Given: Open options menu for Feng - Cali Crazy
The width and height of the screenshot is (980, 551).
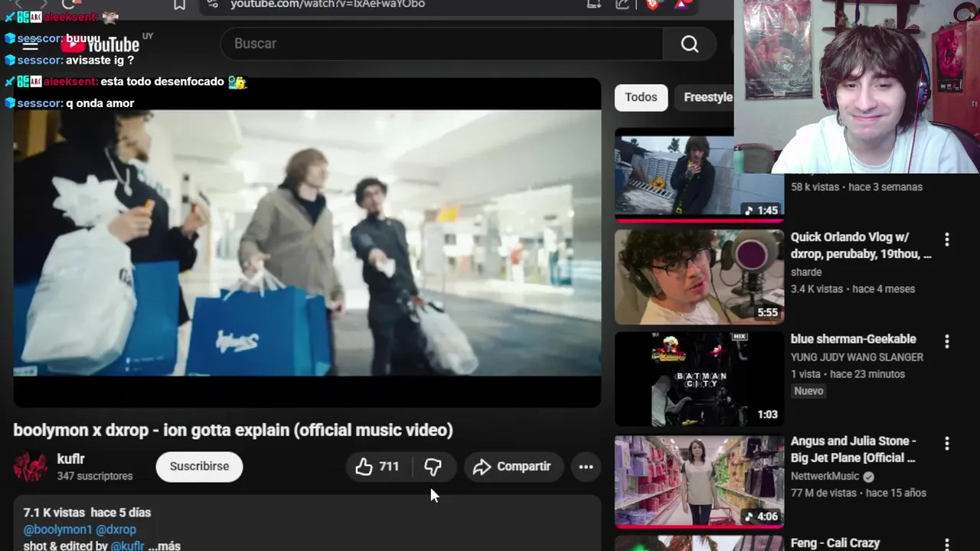Looking at the screenshot, I should pyautogui.click(x=947, y=544).
